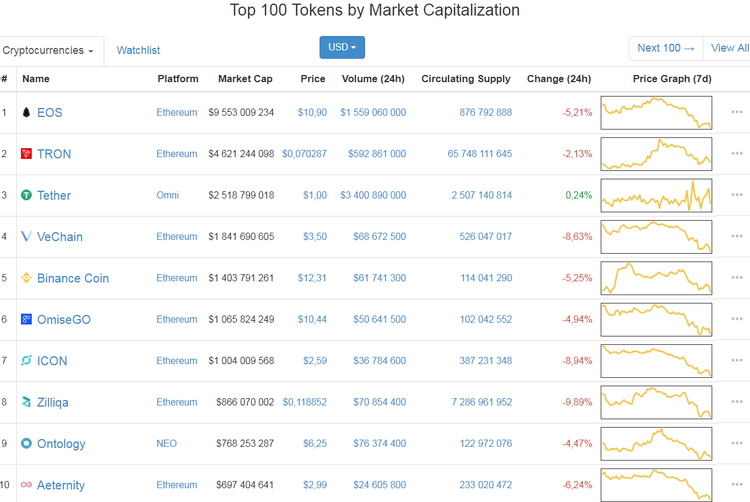Click the 0,24% change for Tether
The height and width of the screenshot is (502, 750).
tap(579, 195)
